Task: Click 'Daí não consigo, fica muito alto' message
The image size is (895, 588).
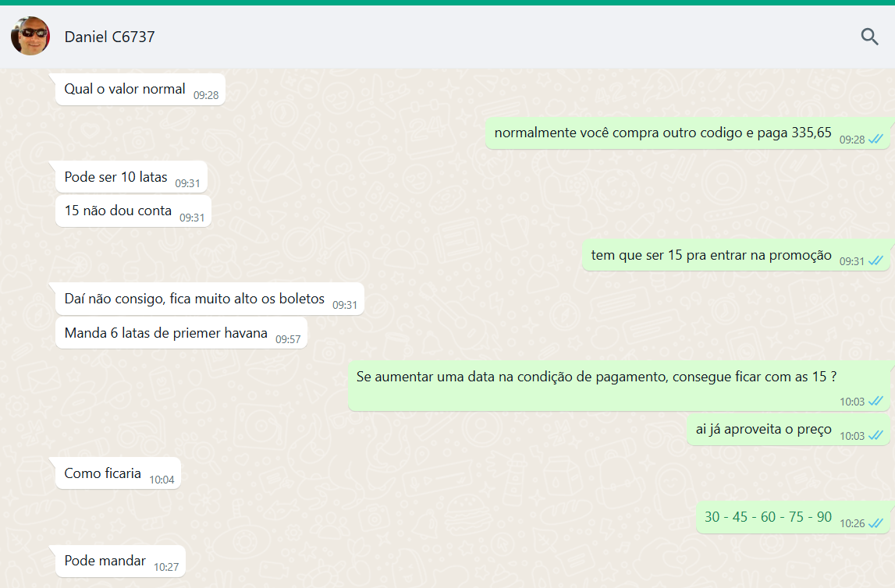Action: point(194,298)
